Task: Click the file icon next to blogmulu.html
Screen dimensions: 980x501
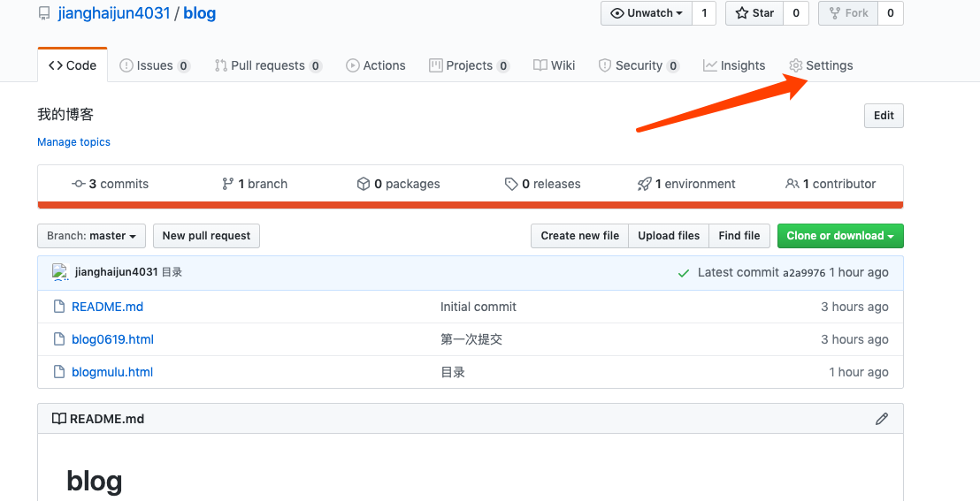Action: click(59, 372)
